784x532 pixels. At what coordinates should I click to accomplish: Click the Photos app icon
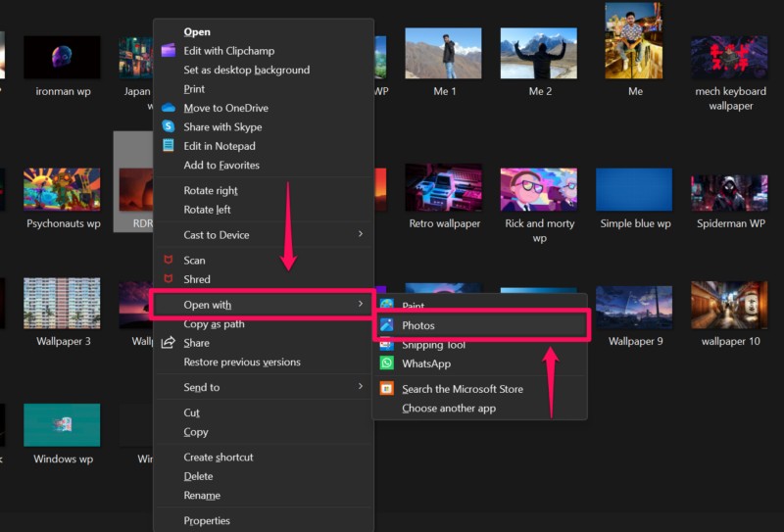(x=387, y=325)
